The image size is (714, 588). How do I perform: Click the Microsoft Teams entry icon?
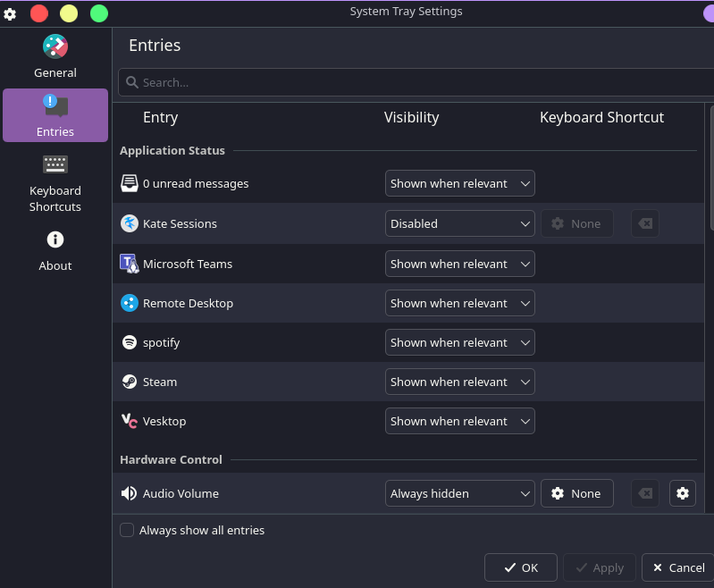(130, 264)
